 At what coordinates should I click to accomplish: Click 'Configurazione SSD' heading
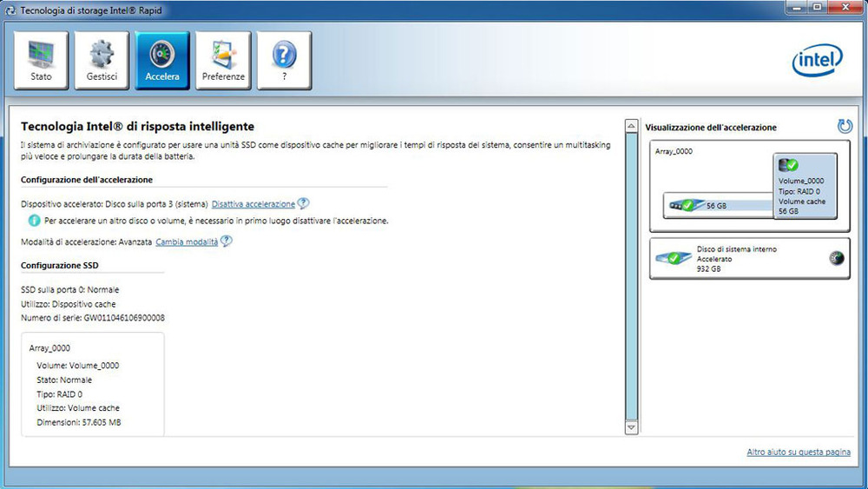[x=60, y=265]
